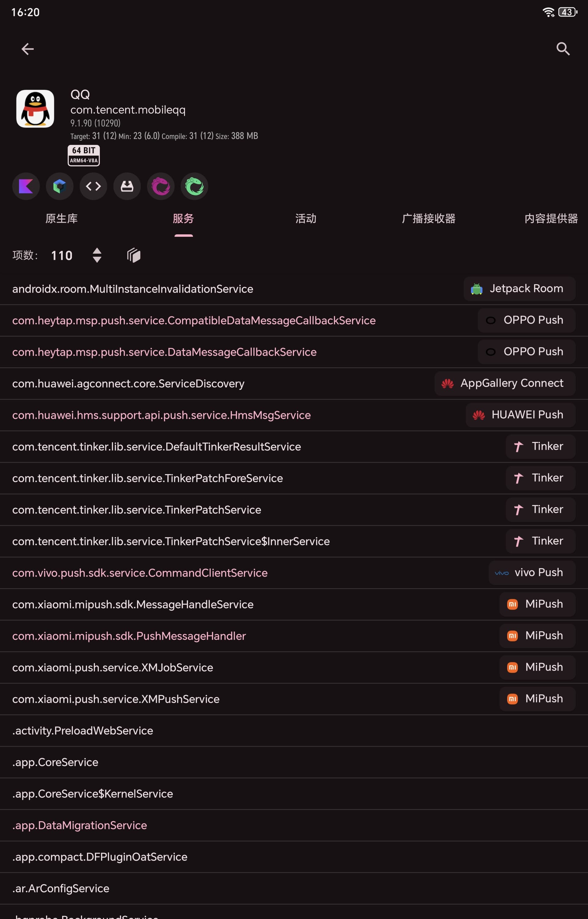
Task: Tap the download tray feature icon
Action: coord(127,186)
